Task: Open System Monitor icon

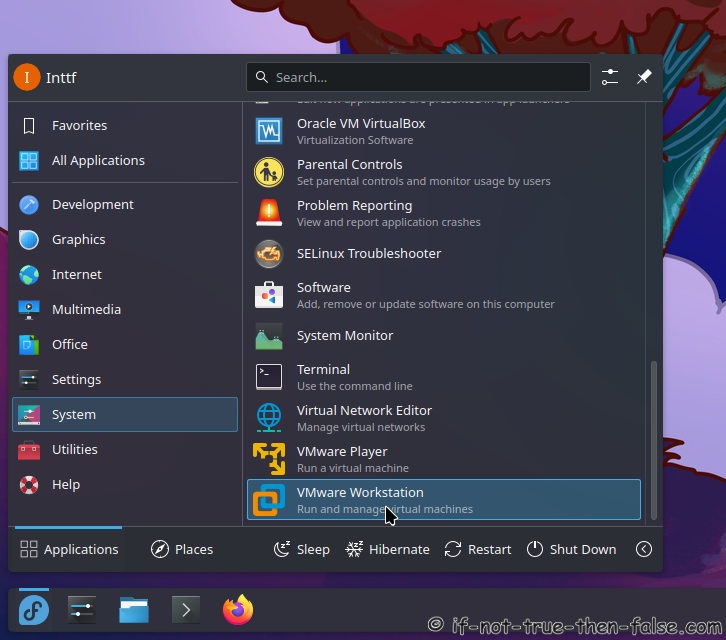Action: [269, 336]
